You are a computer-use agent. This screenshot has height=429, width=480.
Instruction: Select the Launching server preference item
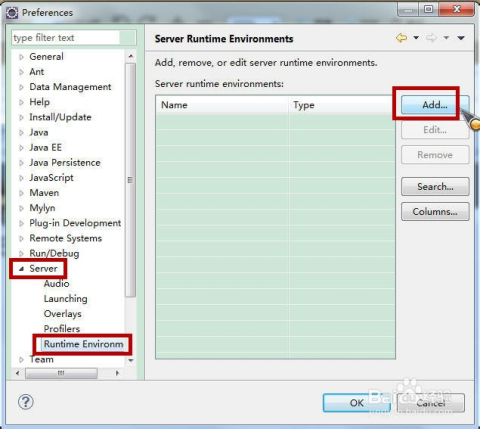[65, 299]
